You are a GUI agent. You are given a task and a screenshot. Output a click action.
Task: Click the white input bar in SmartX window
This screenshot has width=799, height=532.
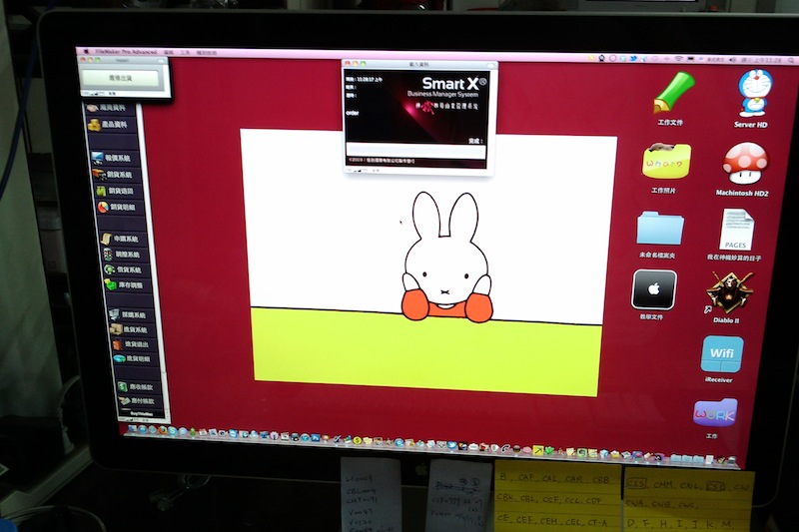tap(415, 150)
